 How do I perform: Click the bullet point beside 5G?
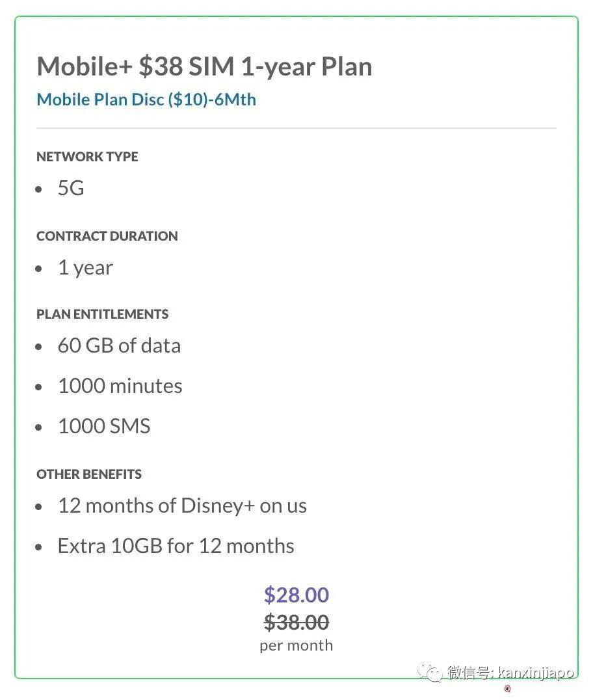[x=40, y=189]
